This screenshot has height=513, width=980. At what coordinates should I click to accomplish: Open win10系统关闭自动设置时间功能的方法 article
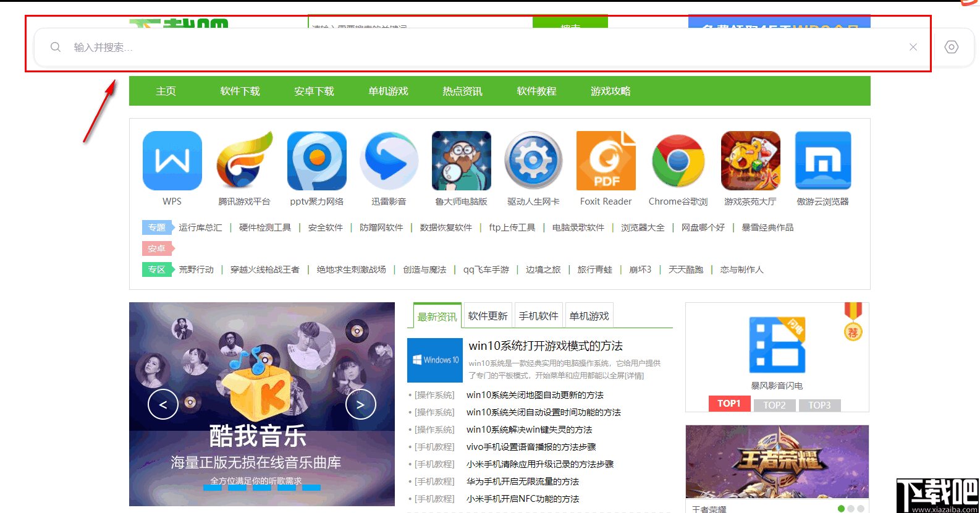pyautogui.click(x=544, y=412)
